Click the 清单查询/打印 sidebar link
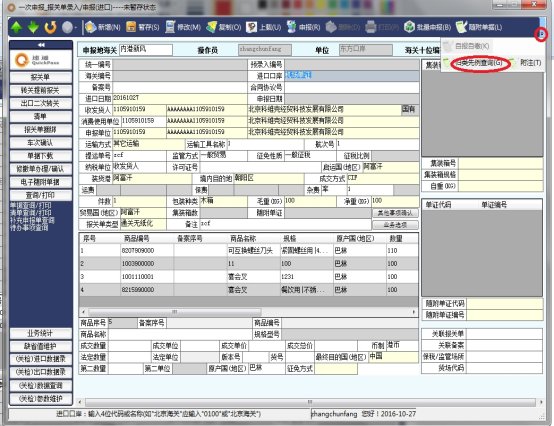Viewport: 554px width, 426px height. [30, 213]
